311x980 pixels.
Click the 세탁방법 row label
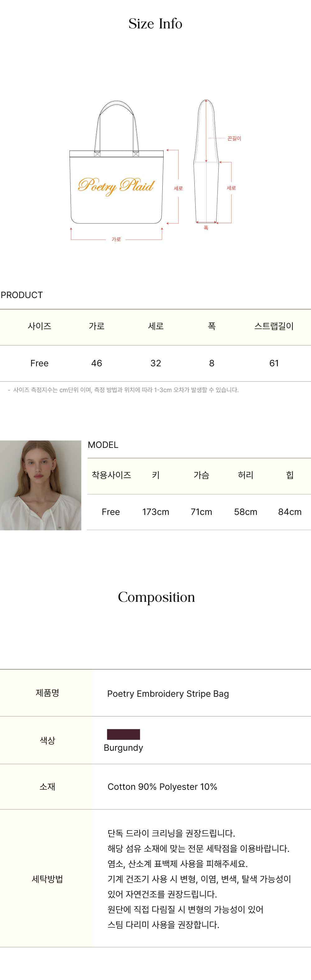[47, 879]
